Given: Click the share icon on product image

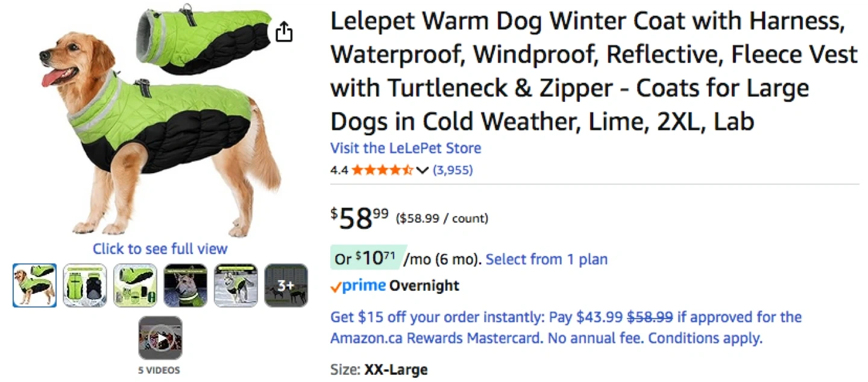Looking at the screenshot, I should click(x=284, y=32).
